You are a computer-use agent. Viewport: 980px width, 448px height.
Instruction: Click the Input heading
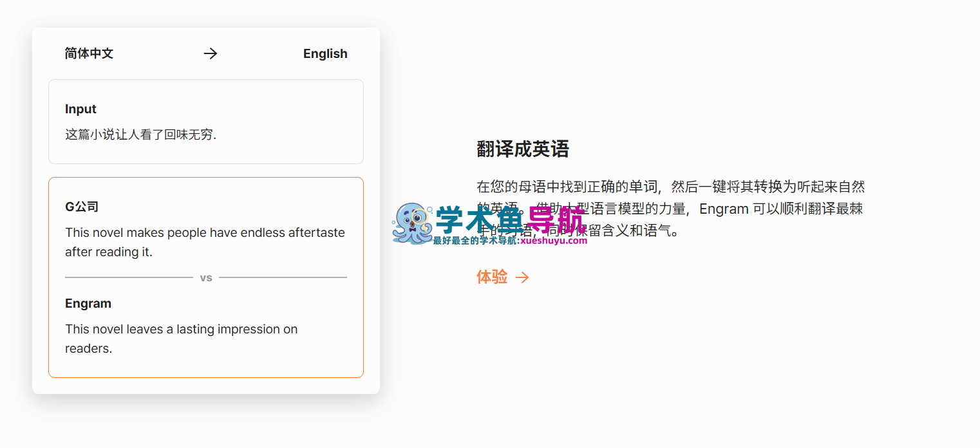(x=80, y=109)
